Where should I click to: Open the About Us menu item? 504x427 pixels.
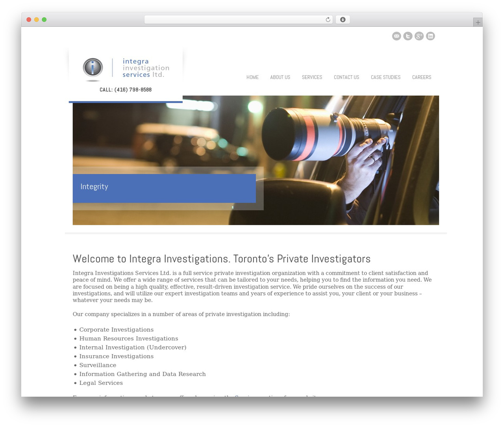(x=280, y=77)
